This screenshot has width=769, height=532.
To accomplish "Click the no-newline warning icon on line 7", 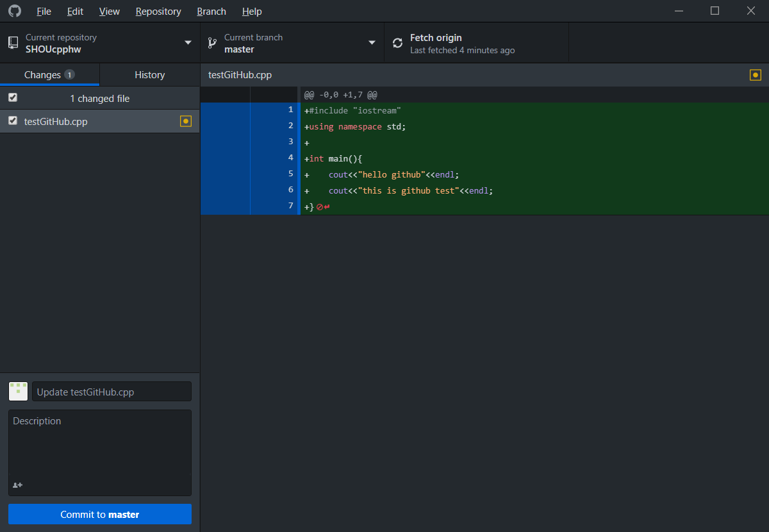I will tap(324, 207).
